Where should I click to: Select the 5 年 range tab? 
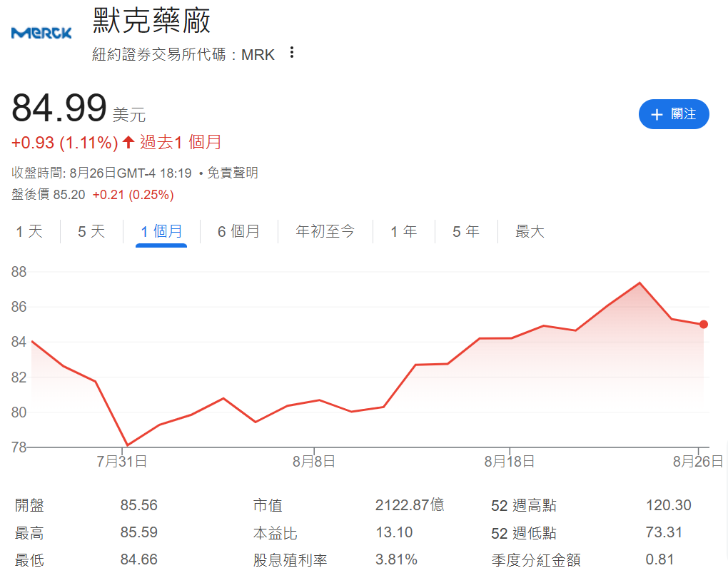(466, 231)
